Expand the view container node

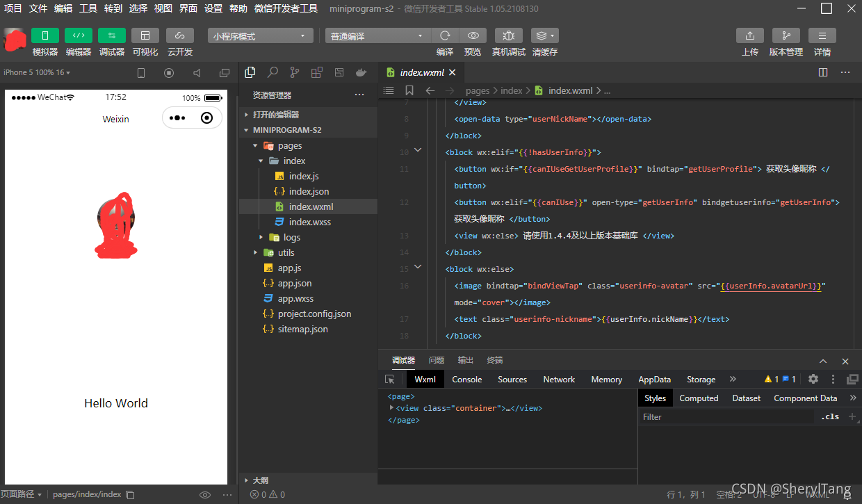392,408
